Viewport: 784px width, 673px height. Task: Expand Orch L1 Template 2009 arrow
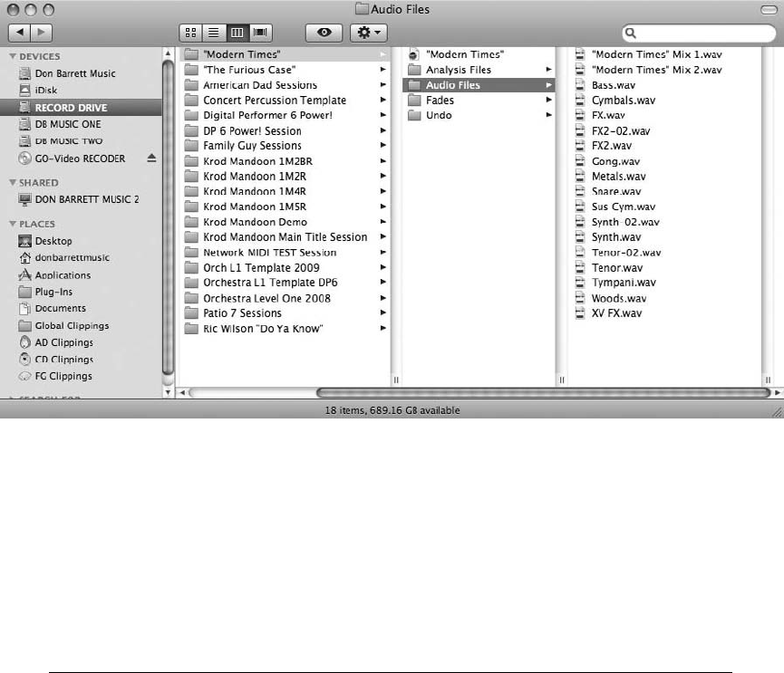coord(383,268)
